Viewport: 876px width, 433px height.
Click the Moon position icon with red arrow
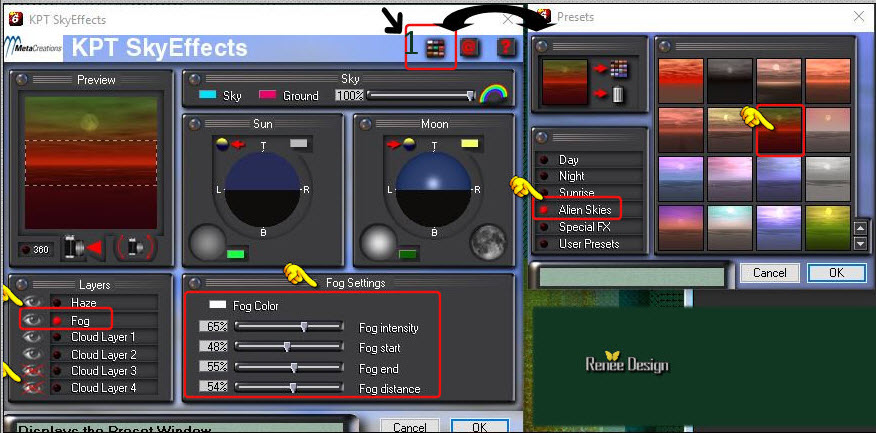[401, 144]
